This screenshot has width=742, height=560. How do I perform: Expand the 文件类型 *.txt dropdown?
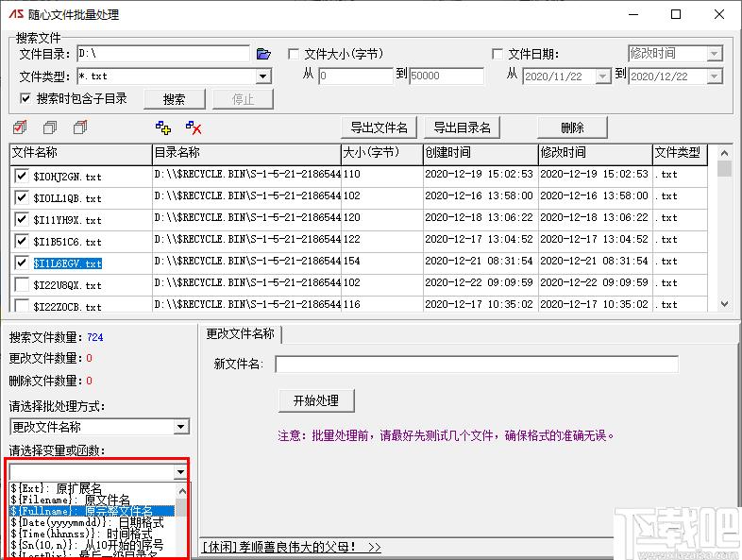pyautogui.click(x=263, y=76)
